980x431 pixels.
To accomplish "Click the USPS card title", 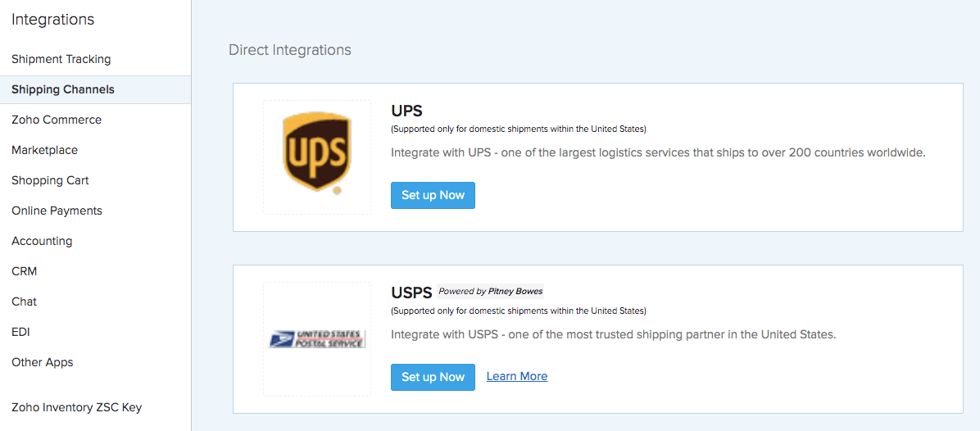I will tap(411, 293).
